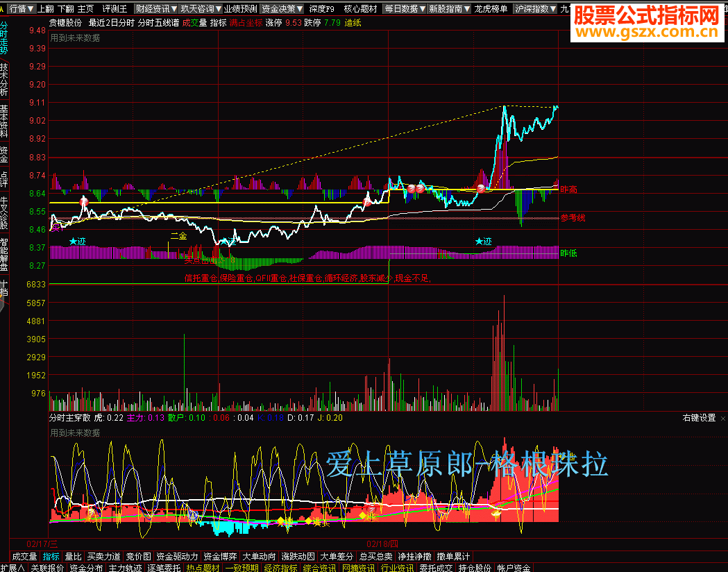
Task: Open the 委托成交 tab
Action: (437, 567)
